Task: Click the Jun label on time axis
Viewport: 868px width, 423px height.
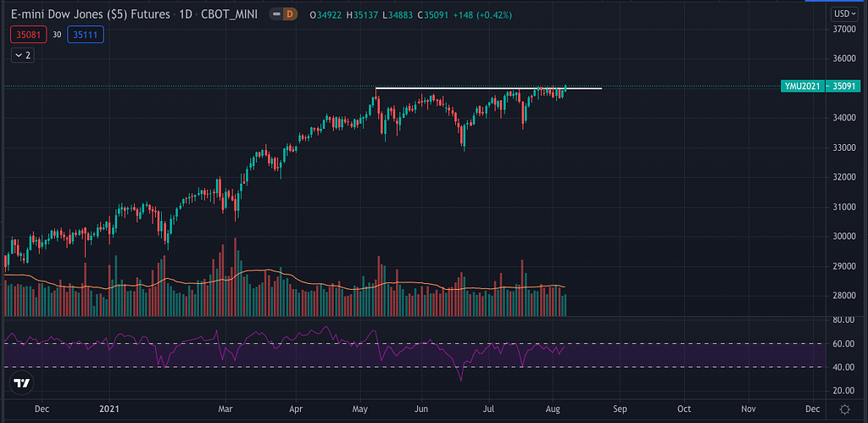Action: tap(422, 409)
